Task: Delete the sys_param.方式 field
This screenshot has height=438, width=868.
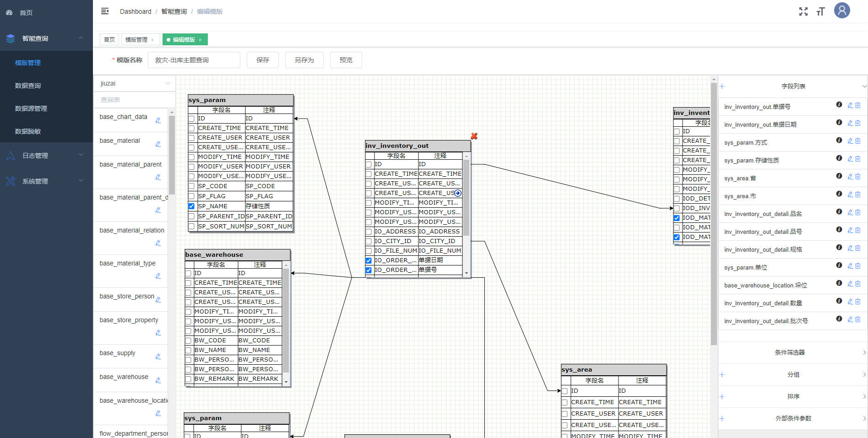Action: pyautogui.click(x=858, y=141)
